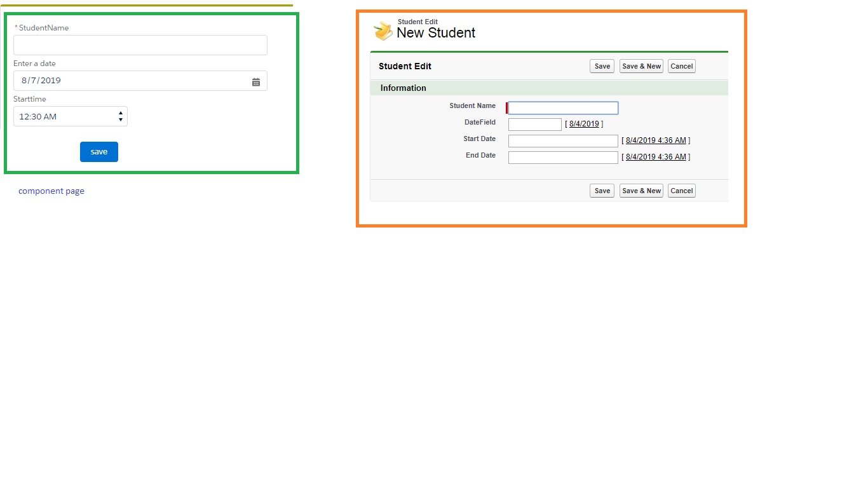Click the Enter a date field

click(140, 81)
